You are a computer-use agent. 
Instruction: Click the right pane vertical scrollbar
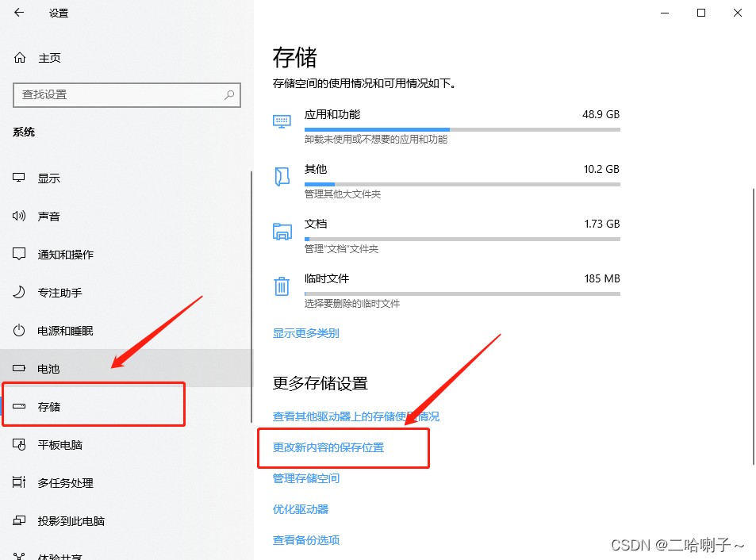pos(751,325)
